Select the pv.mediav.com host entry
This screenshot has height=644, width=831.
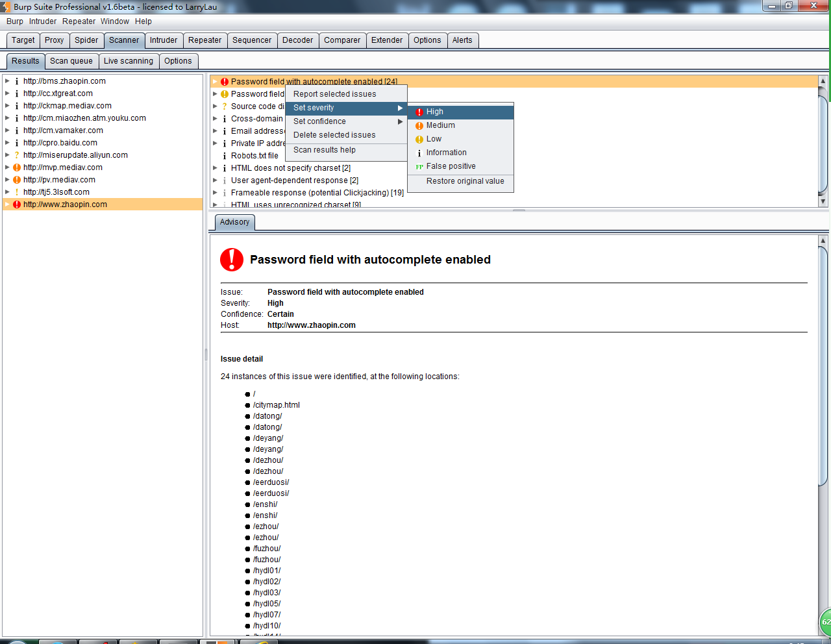[59, 180]
